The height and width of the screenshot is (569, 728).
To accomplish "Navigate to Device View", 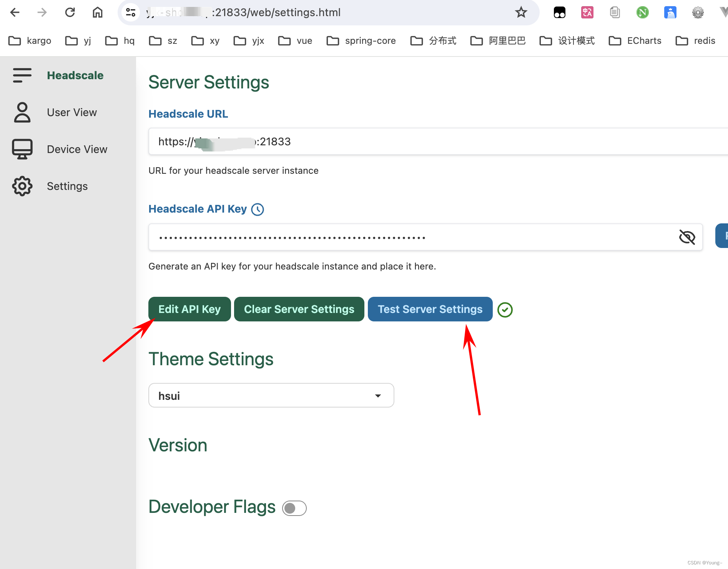I will pyautogui.click(x=77, y=149).
